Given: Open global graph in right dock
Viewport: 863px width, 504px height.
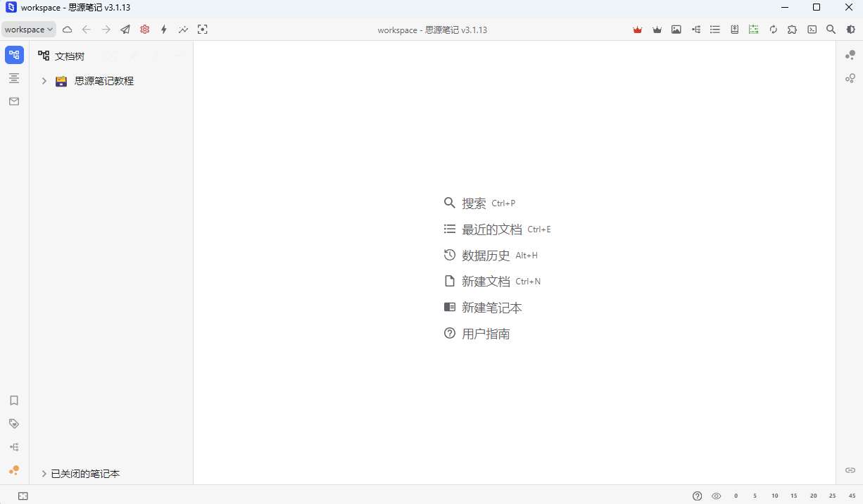Looking at the screenshot, I should tap(850, 55).
